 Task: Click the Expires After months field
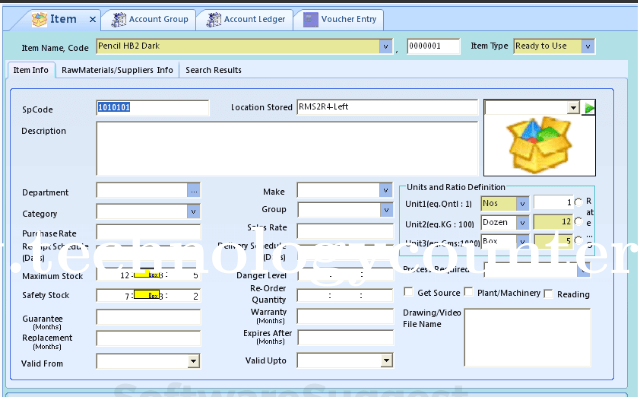345,338
